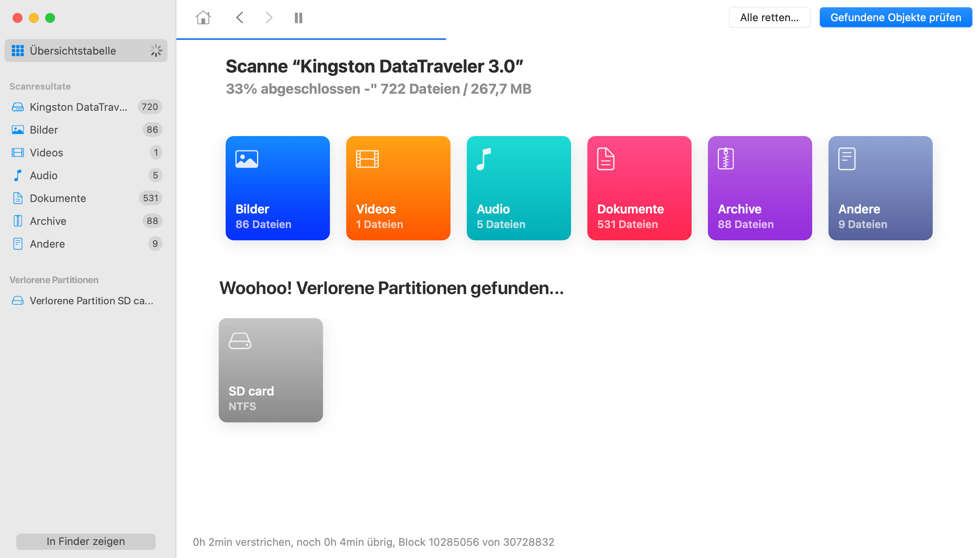Click the Videos film icon in sidebar
980x558 pixels.
[18, 152]
